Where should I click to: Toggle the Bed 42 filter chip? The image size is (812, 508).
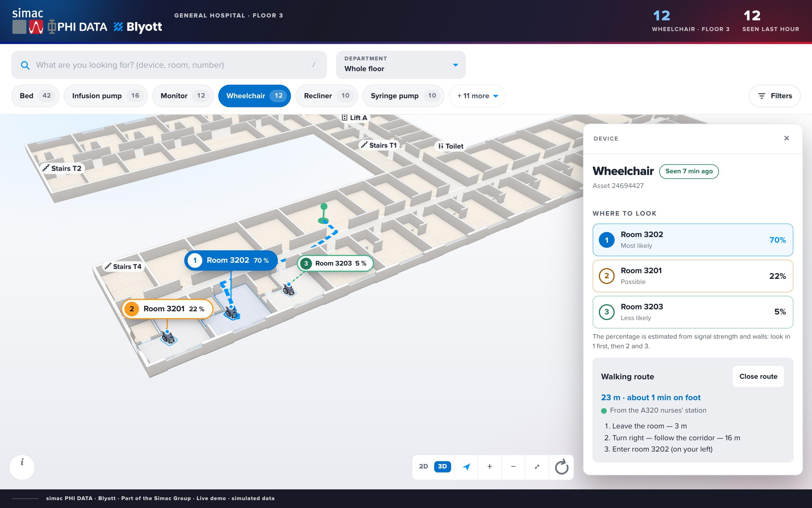click(x=35, y=96)
